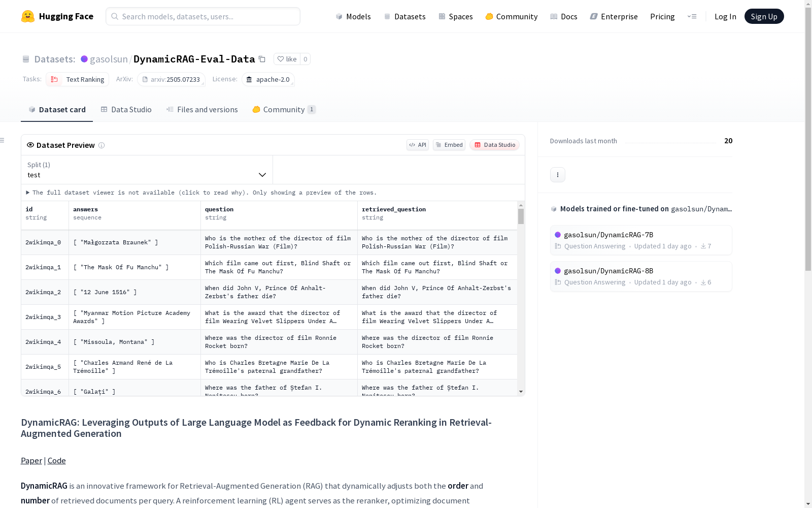Click the search models, datasets, users field
Screen dimensions: 812x508
(x=203, y=16)
